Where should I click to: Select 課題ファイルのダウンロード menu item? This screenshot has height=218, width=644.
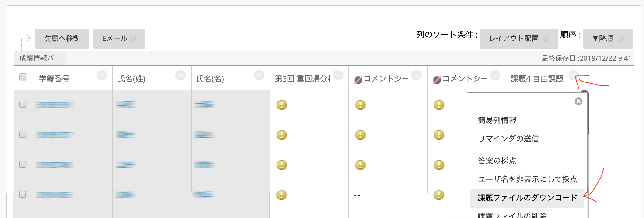click(527, 198)
